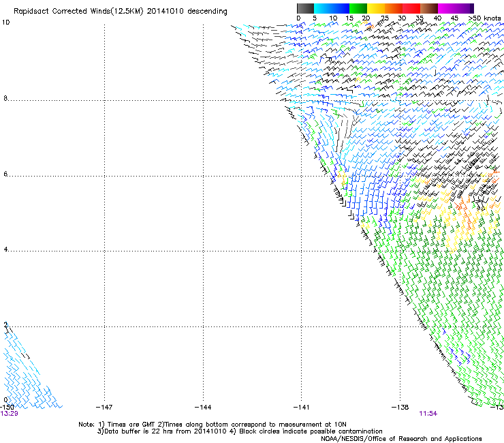Click the cyan 5-10 knots legend swatch
This screenshot has width=504, height=443.
(x=323, y=8)
